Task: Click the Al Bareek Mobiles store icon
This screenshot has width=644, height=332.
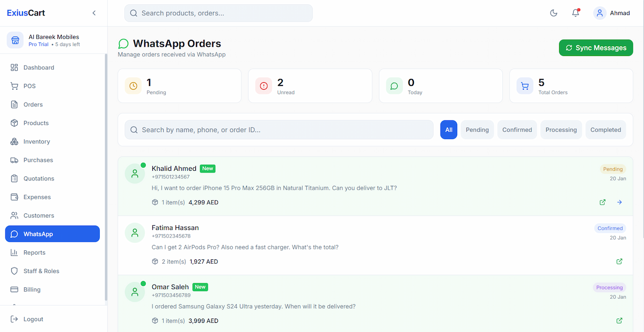Action: [x=16, y=40]
